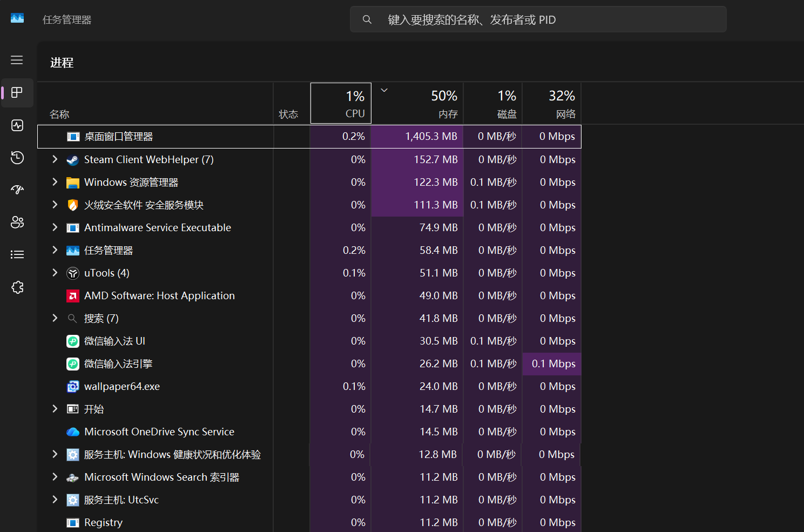Viewport: 804px width, 532px height.
Task: Click the uTools process icon
Action: [x=72, y=273]
